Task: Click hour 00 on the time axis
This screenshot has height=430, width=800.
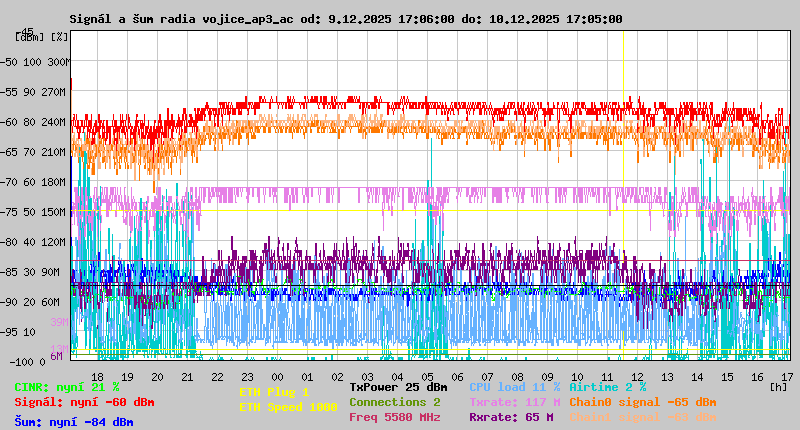Action: click(x=277, y=376)
